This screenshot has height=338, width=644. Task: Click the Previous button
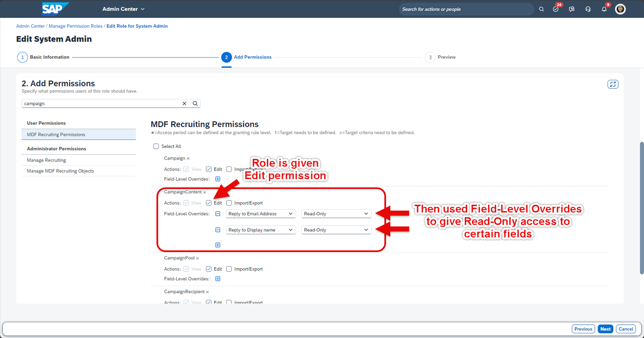coord(583,329)
